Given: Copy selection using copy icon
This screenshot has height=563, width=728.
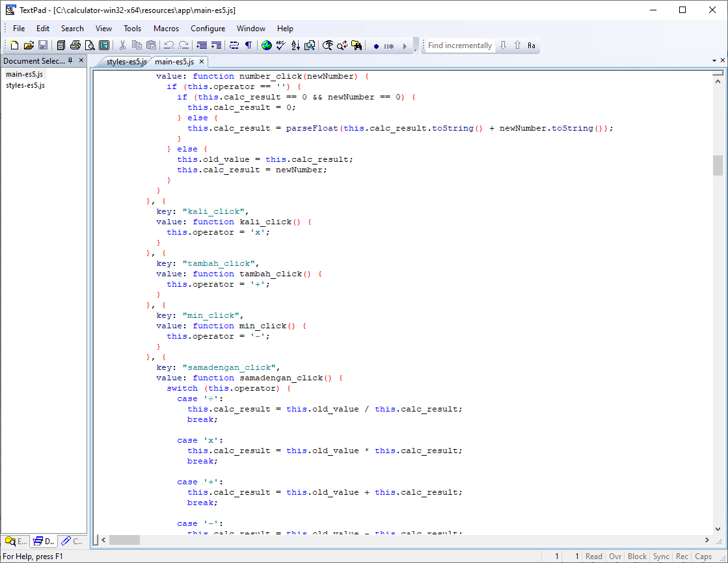Looking at the screenshot, I should pos(137,46).
